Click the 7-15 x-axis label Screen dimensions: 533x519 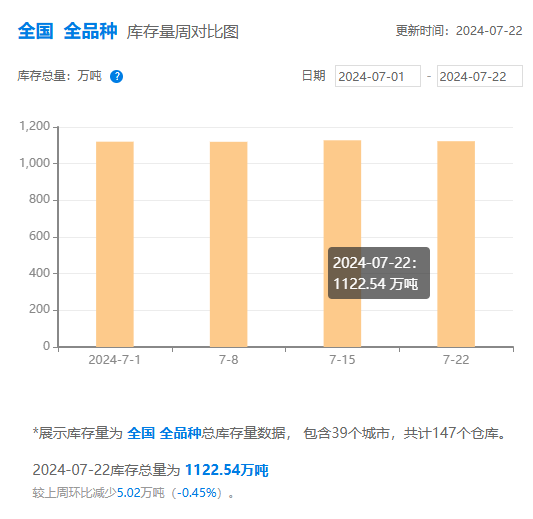342,360
